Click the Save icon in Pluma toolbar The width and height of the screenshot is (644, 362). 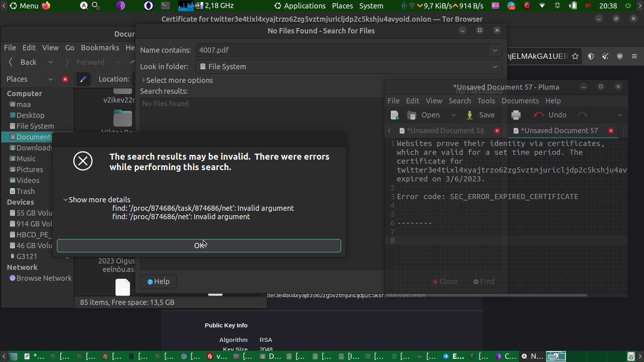pos(470,115)
